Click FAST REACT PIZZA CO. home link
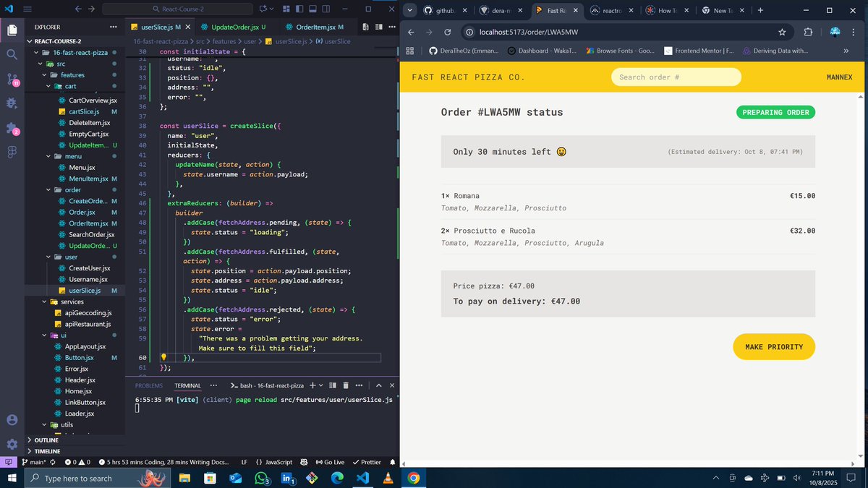The height and width of the screenshot is (488, 868). click(469, 77)
